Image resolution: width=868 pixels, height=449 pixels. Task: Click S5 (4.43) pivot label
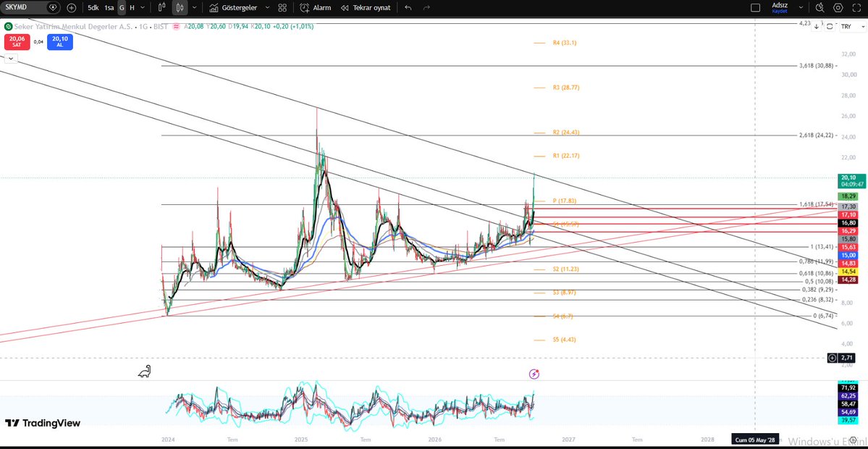point(564,340)
